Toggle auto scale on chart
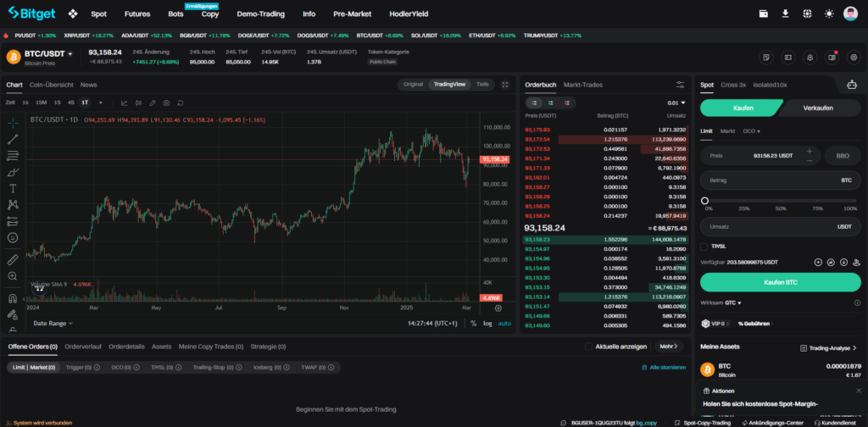Image resolution: width=868 pixels, height=427 pixels. click(x=504, y=324)
